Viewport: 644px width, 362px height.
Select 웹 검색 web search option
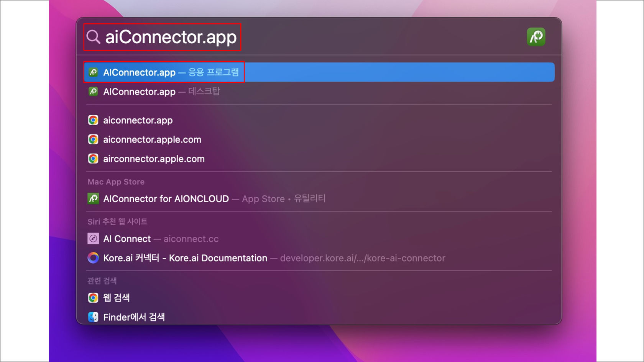pyautogui.click(x=116, y=298)
